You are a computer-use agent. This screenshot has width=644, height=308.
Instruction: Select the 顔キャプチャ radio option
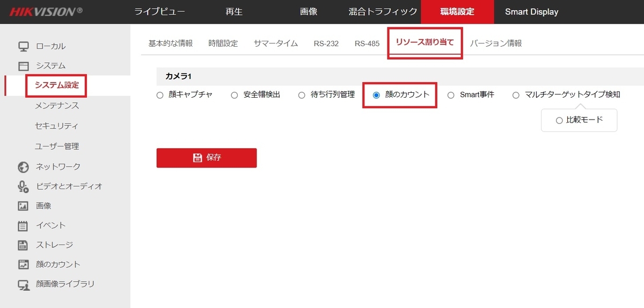pyautogui.click(x=159, y=95)
